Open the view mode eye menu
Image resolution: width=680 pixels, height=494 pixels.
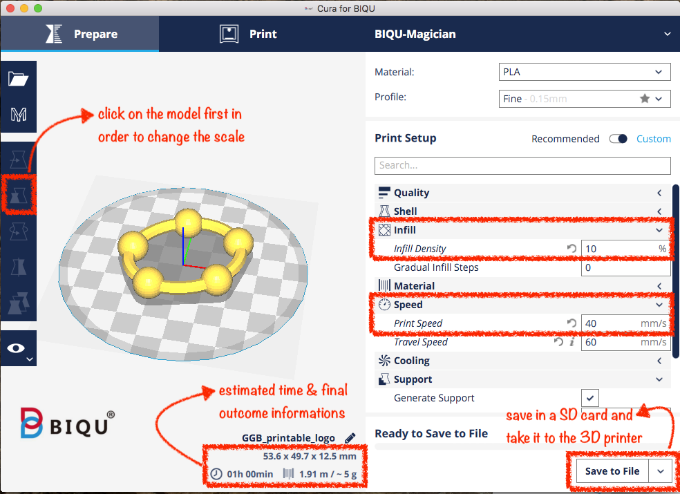18,348
